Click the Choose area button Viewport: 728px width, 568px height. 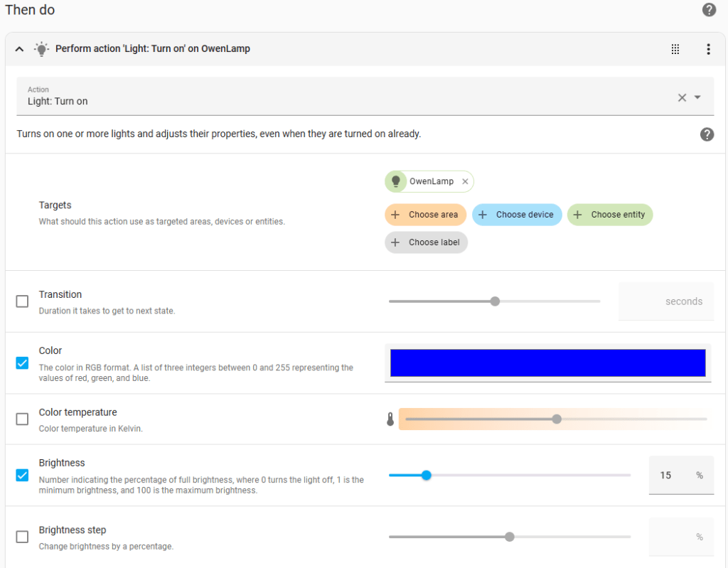point(426,215)
